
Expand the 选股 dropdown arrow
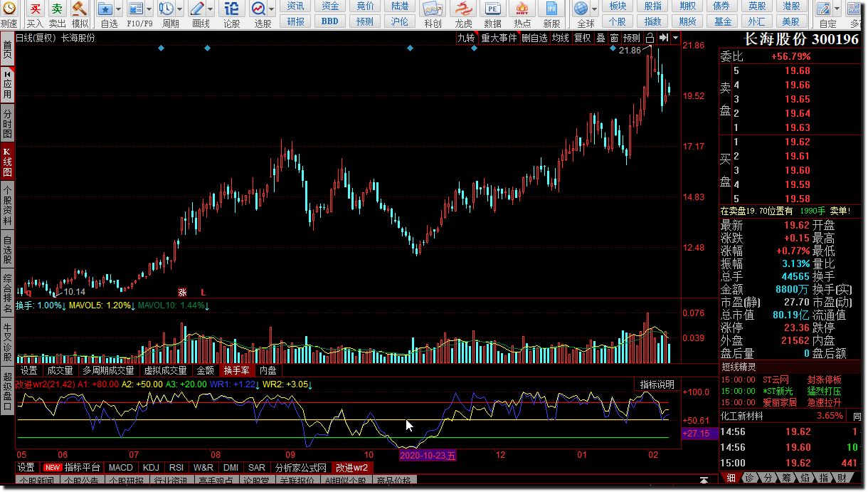pyautogui.click(x=272, y=9)
